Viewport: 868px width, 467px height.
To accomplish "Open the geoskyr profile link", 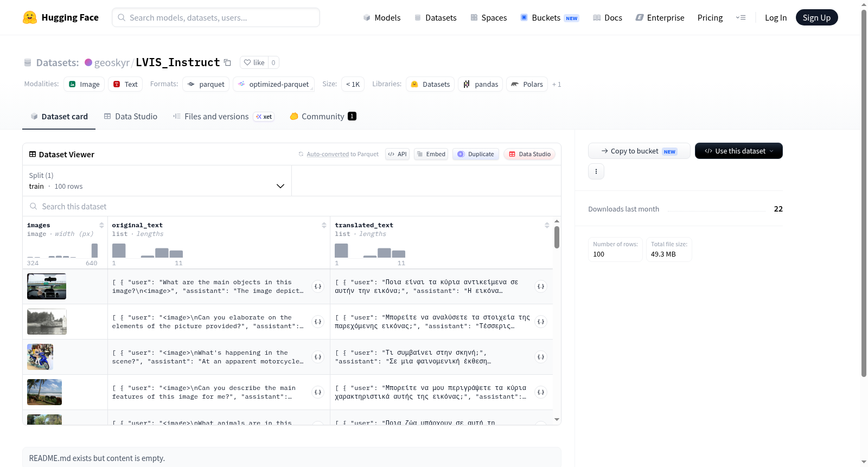I will pyautogui.click(x=112, y=62).
